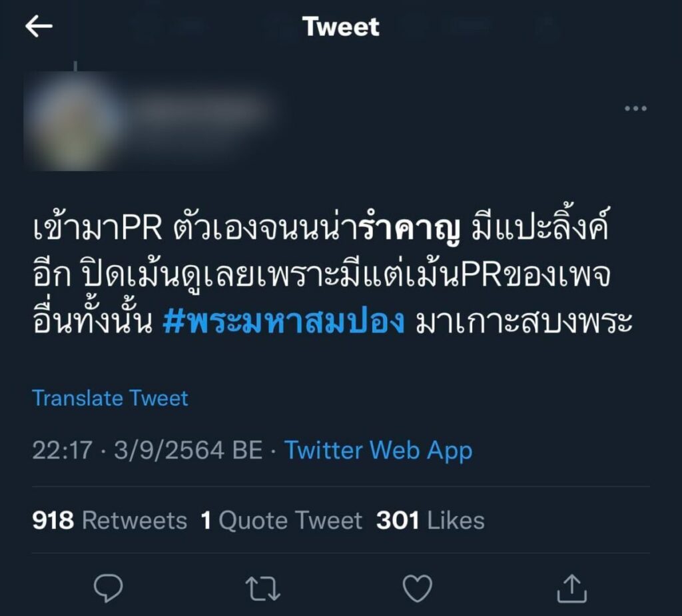The image size is (682, 616).
Task: Go back using the left arrow
Action: [39, 26]
